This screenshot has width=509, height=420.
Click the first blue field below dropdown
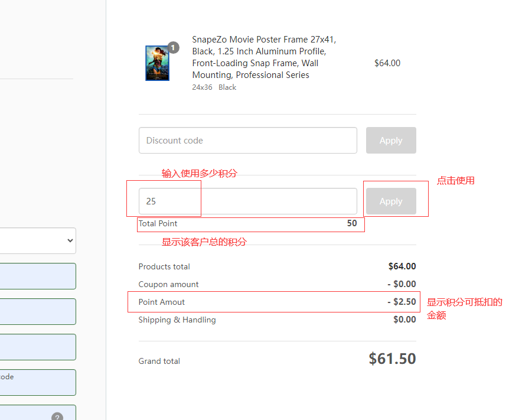(38, 276)
